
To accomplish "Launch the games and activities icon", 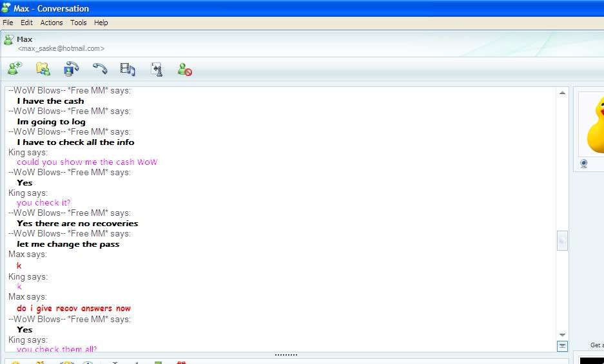I will tap(157, 70).
